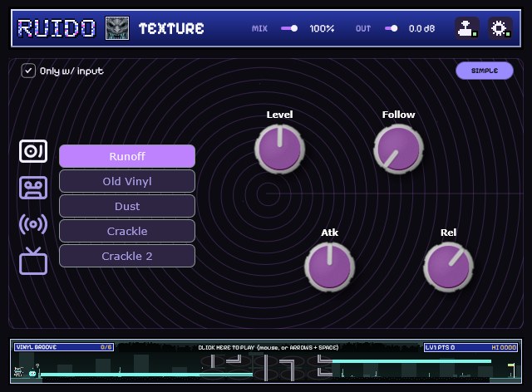
Task: Click the MIX slider
Action: click(x=289, y=28)
